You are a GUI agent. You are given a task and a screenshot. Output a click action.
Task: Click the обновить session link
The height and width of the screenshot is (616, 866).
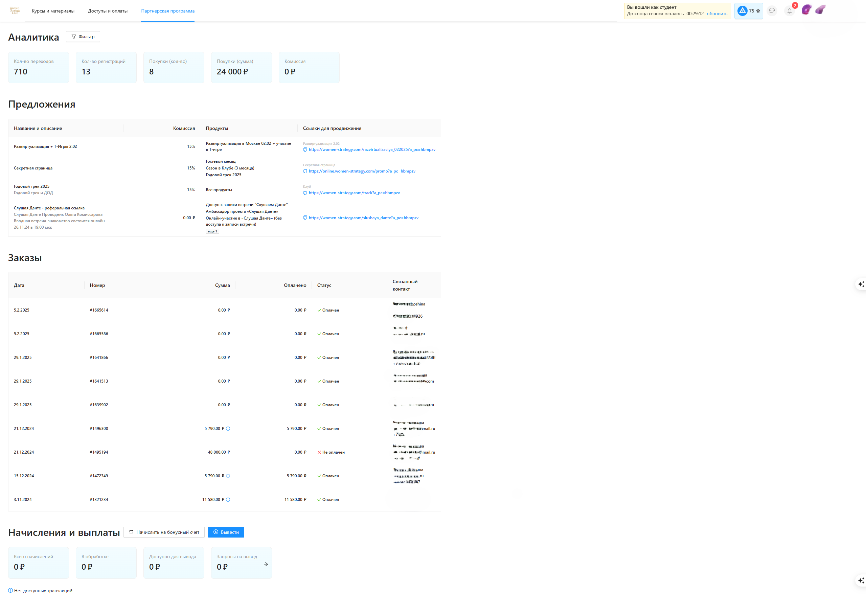(716, 14)
